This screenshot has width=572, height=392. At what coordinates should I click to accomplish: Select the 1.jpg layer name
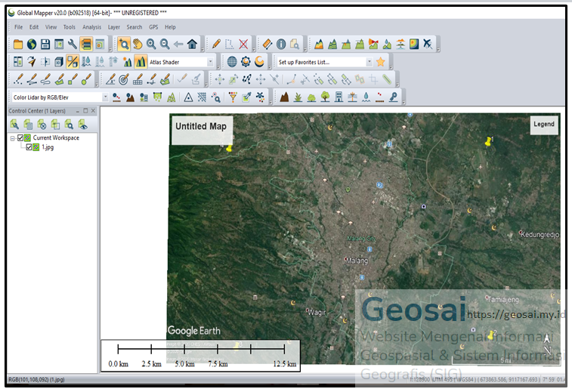point(48,147)
